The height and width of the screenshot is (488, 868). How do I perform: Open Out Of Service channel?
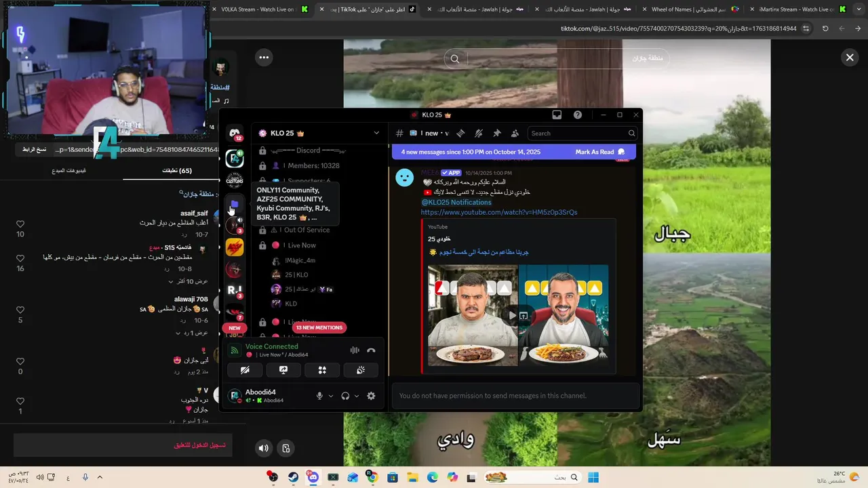[x=300, y=230]
